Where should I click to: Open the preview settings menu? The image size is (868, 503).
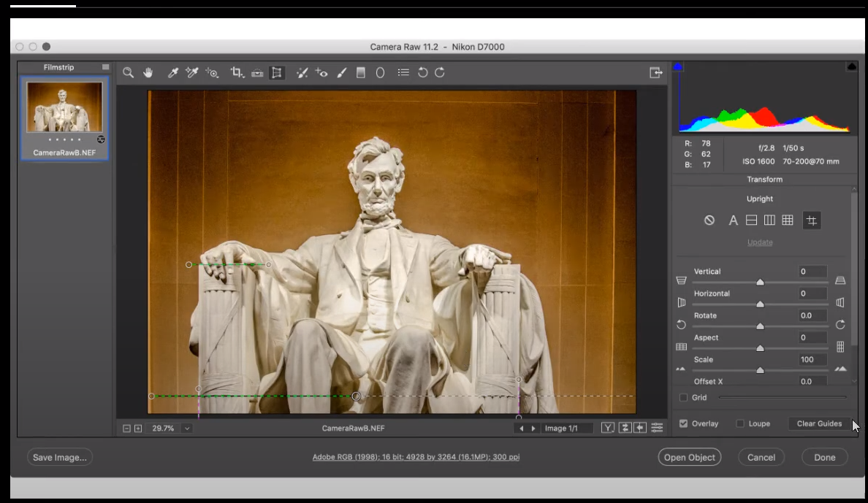(x=655, y=428)
